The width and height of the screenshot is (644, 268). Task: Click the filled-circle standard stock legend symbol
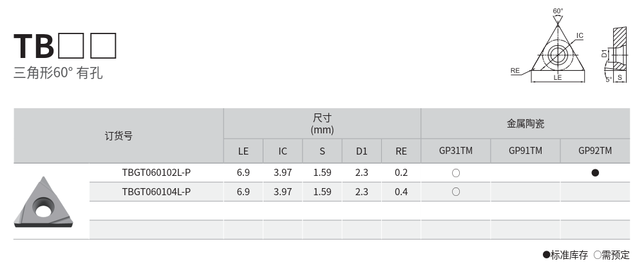547,255
